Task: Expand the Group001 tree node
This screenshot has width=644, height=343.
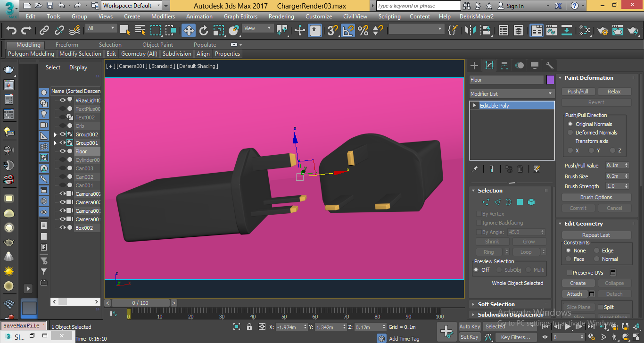Action: [x=56, y=143]
